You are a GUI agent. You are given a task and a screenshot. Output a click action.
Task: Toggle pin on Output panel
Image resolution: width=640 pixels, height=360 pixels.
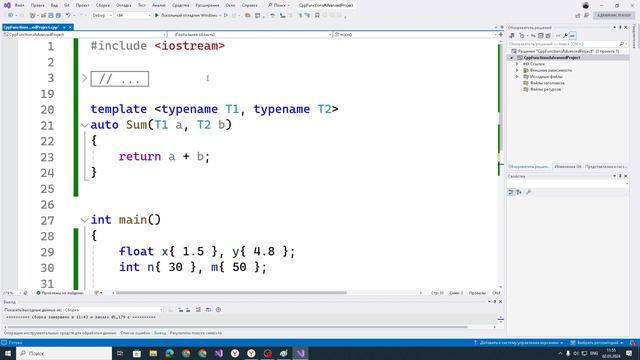coord(495,302)
